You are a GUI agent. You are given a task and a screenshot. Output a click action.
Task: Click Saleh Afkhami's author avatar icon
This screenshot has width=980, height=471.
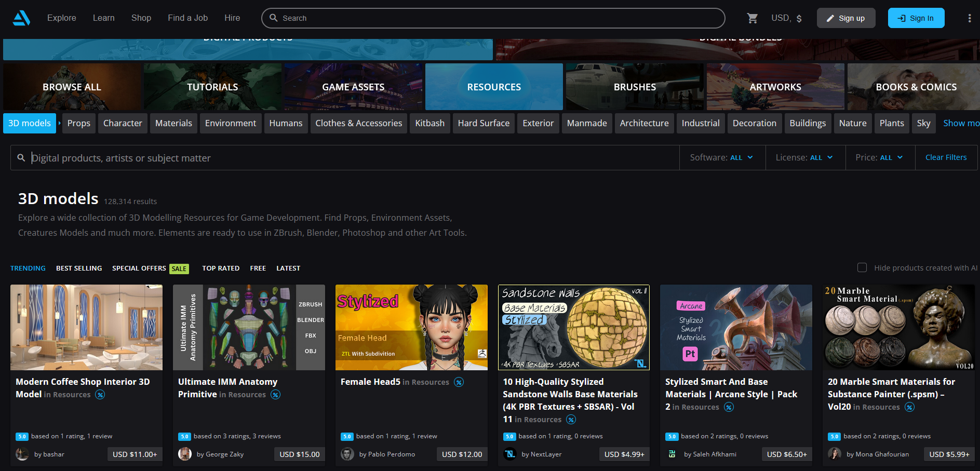672,454
